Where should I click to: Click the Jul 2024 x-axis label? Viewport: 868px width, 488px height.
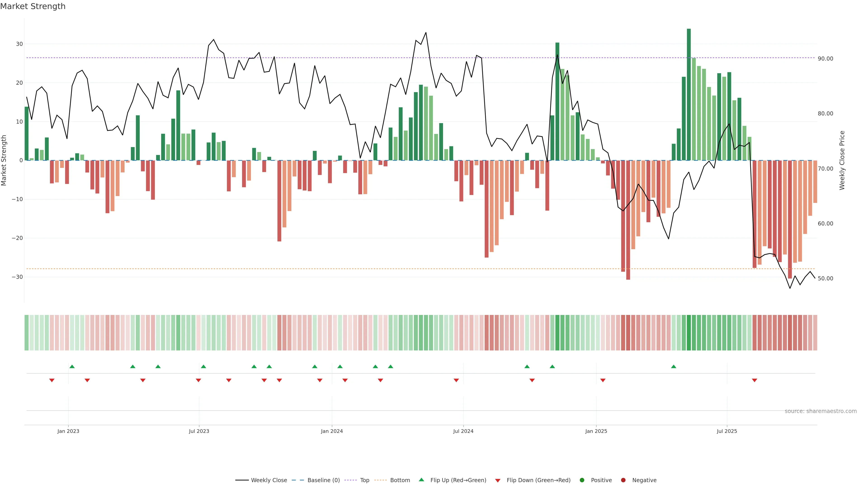(x=463, y=431)
